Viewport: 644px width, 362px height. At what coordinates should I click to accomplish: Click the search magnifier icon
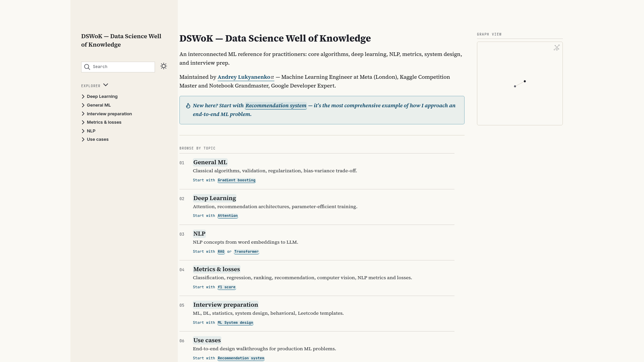[x=87, y=67]
